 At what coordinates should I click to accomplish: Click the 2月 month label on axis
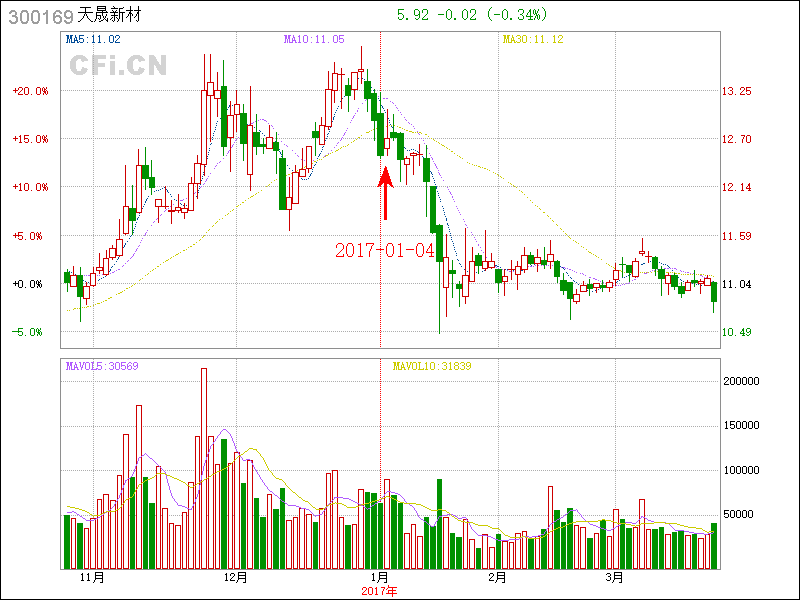tap(497, 577)
